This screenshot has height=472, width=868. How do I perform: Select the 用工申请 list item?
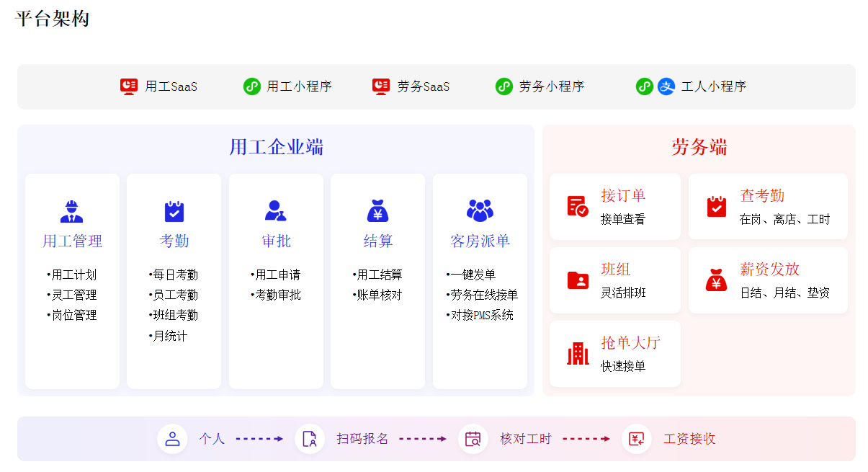275,275
